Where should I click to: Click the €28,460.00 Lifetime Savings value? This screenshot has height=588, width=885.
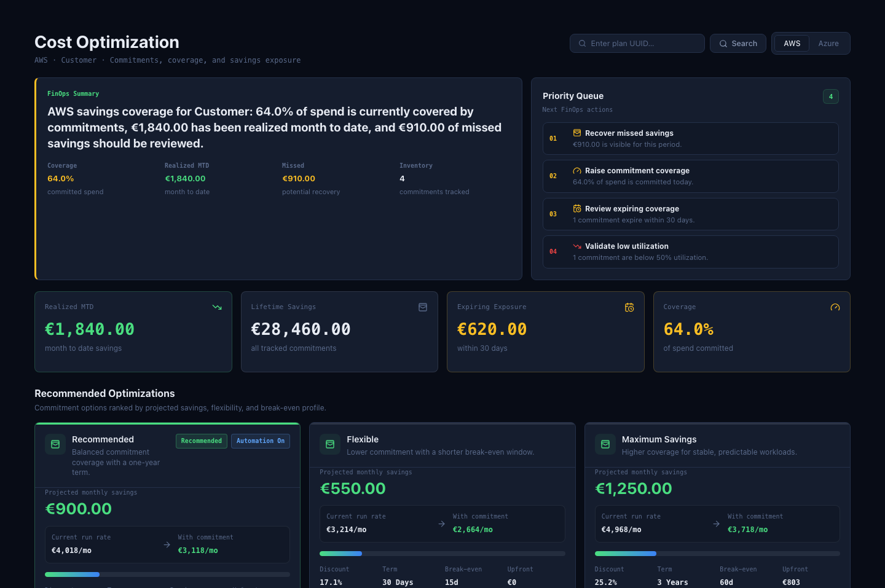pyautogui.click(x=301, y=329)
